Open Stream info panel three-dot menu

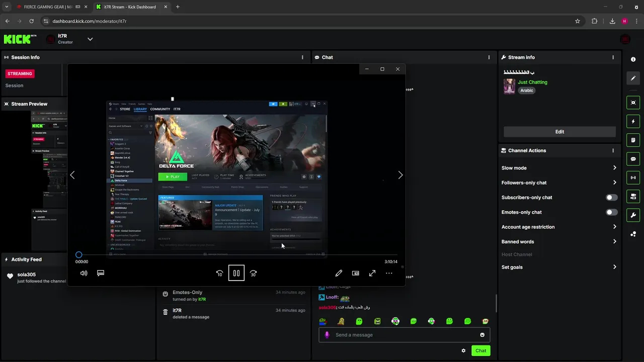coord(613,57)
